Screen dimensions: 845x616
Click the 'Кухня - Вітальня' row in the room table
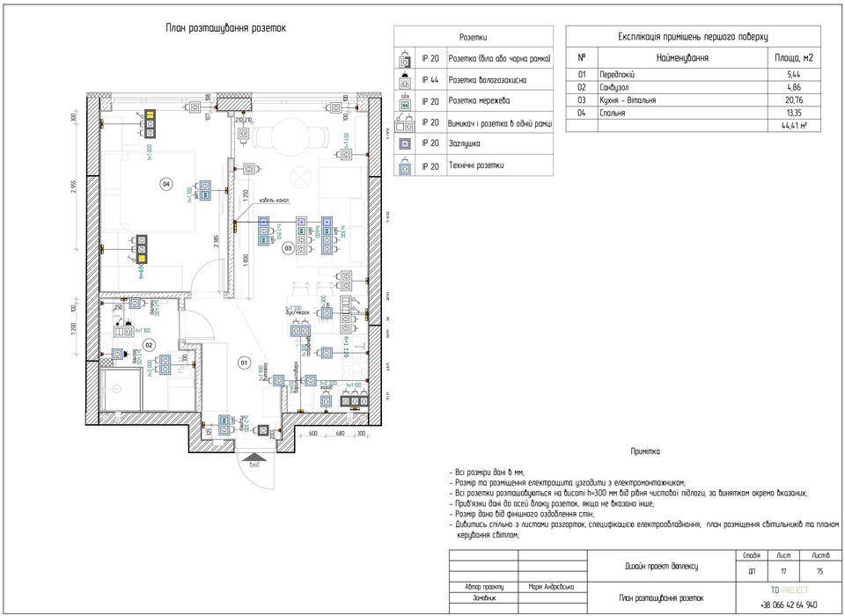pyautogui.click(x=693, y=100)
